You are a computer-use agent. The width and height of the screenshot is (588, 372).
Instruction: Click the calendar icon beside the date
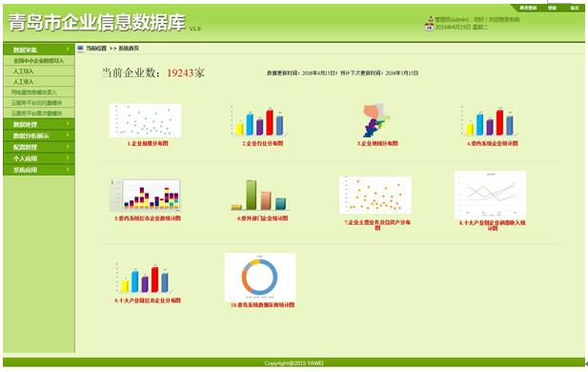pos(429,27)
